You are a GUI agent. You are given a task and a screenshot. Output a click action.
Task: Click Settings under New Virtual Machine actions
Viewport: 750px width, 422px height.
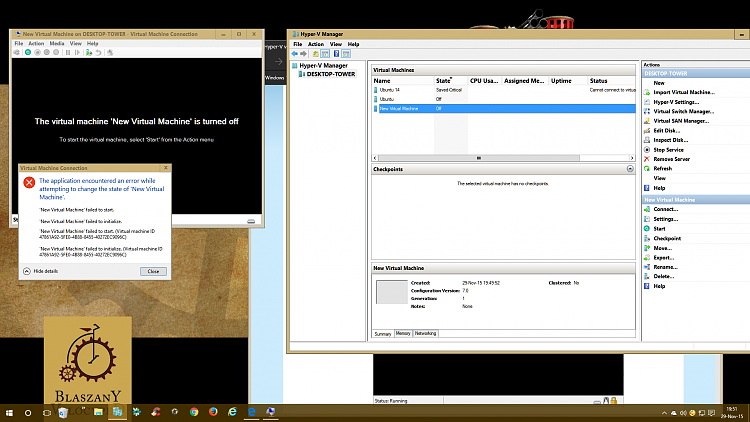[666, 219]
